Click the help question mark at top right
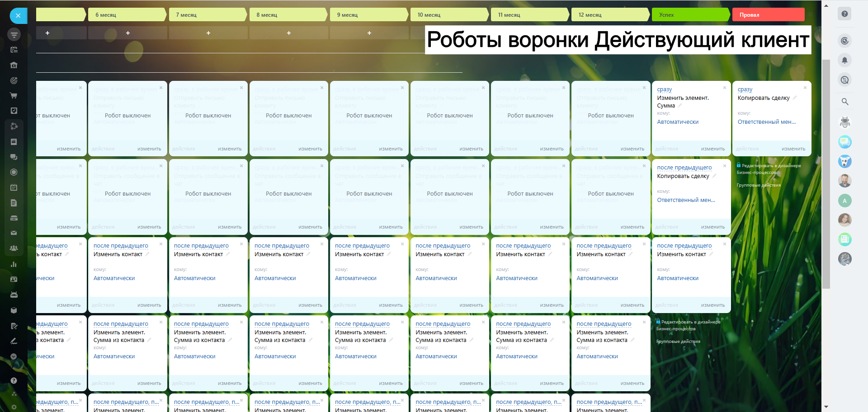This screenshot has width=868, height=412. 844,14
